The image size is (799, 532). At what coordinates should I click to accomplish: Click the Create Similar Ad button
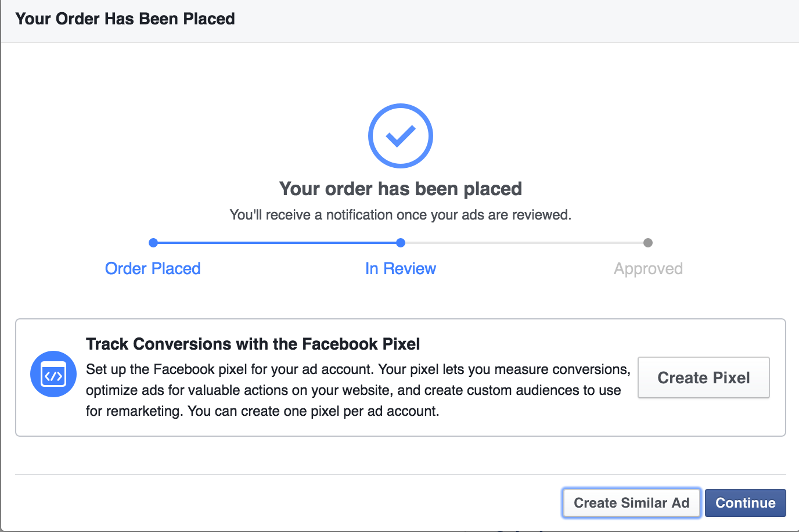(632, 503)
